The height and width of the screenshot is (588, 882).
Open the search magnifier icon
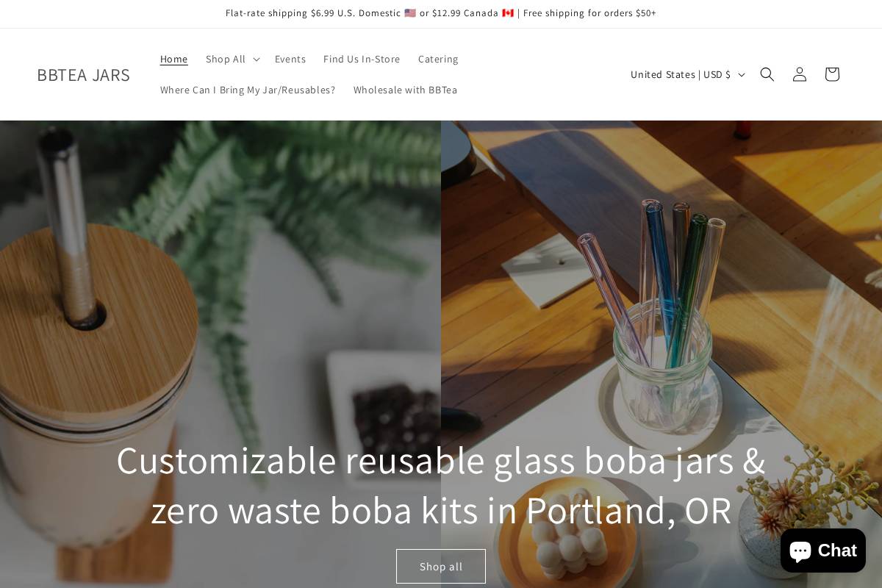[x=767, y=74]
